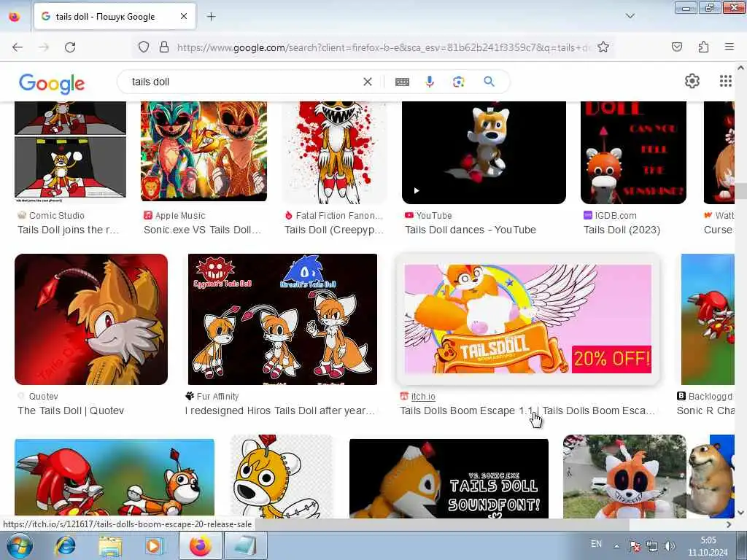Open the Firefox extensions menu

pyautogui.click(x=703, y=47)
